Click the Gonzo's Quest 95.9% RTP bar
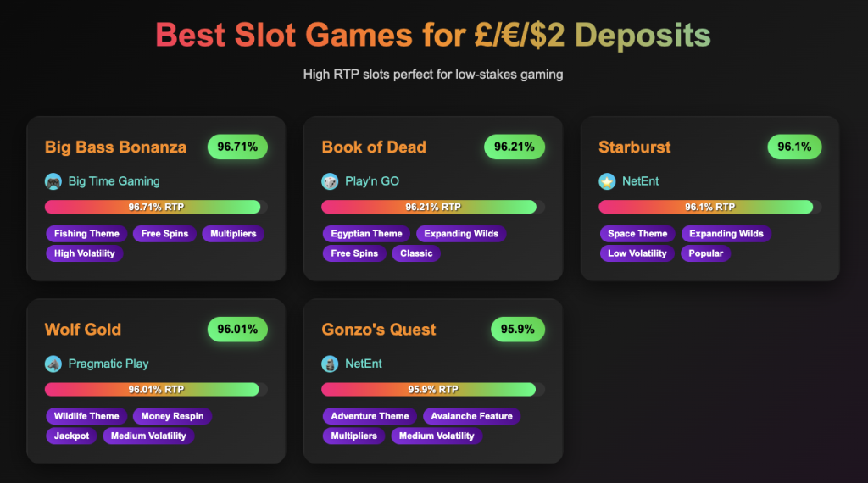 [x=429, y=390]
